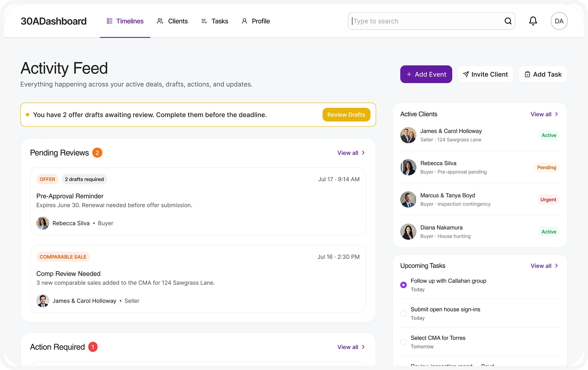Click Marcus & Tanya Boyd avatar
The image size is (588, 370).
click(x=408, y=200)
